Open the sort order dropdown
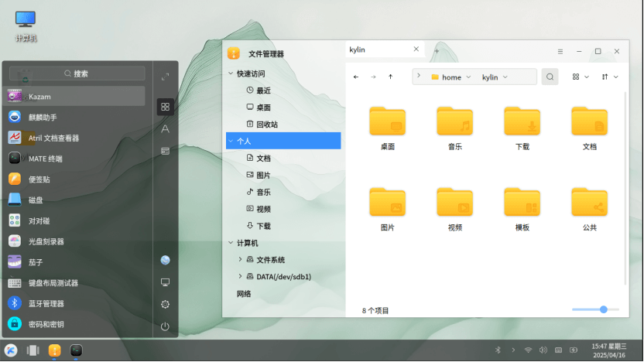644x362 pixels. pos(610,77)
